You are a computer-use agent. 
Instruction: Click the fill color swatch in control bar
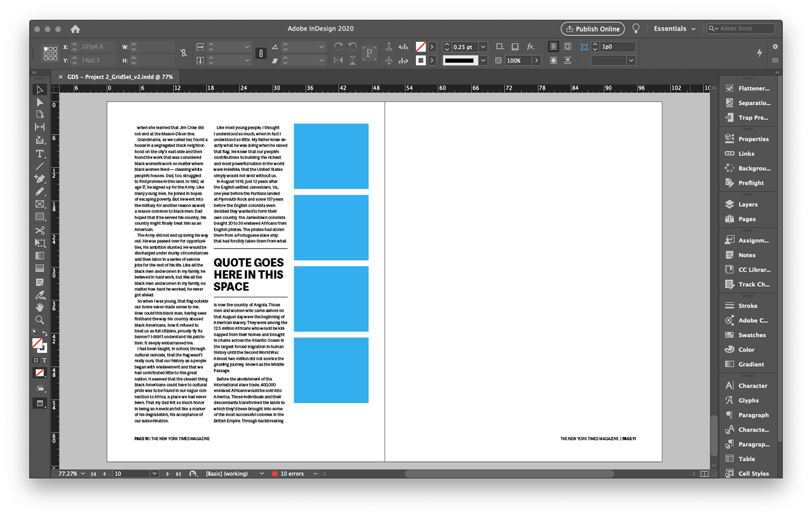click(x=421, y=46)
